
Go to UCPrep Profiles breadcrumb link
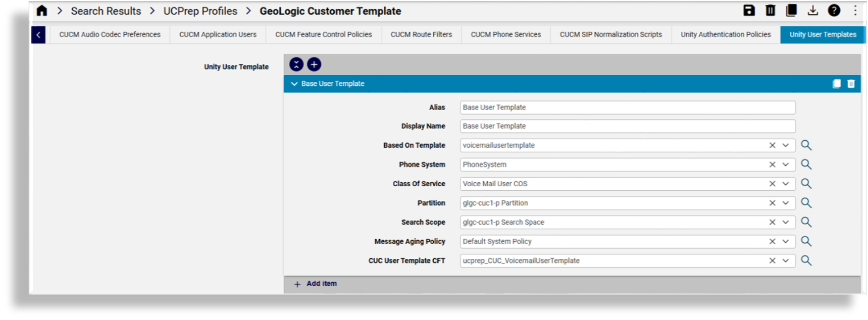[x=200, y=11]
